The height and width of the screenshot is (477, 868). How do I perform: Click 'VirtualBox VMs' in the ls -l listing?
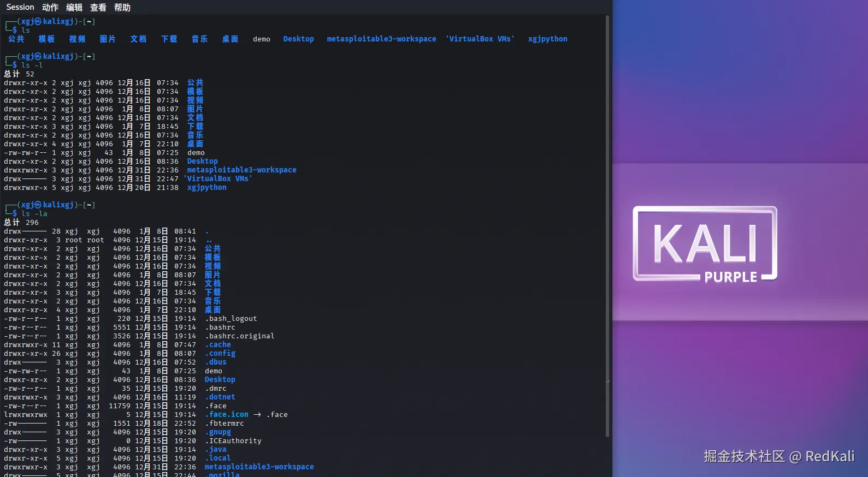[218, 178]
